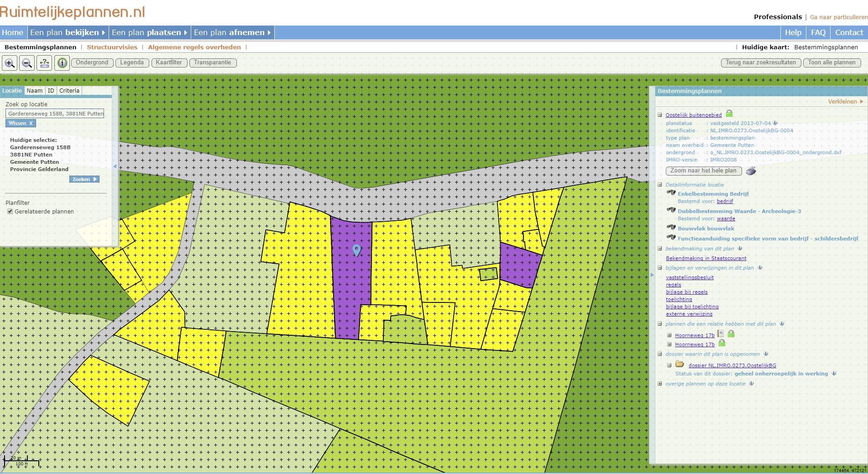The image size is (868, 474).
Task: Expand the first Hoorneweg 17b entry
Action: pyautogui.click(x=669, y=335)
